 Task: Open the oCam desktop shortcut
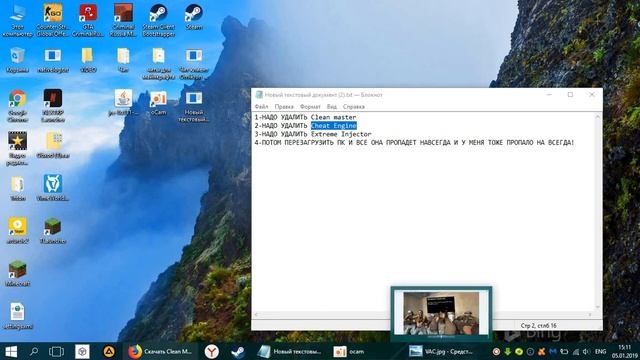[x=158, y=103]
